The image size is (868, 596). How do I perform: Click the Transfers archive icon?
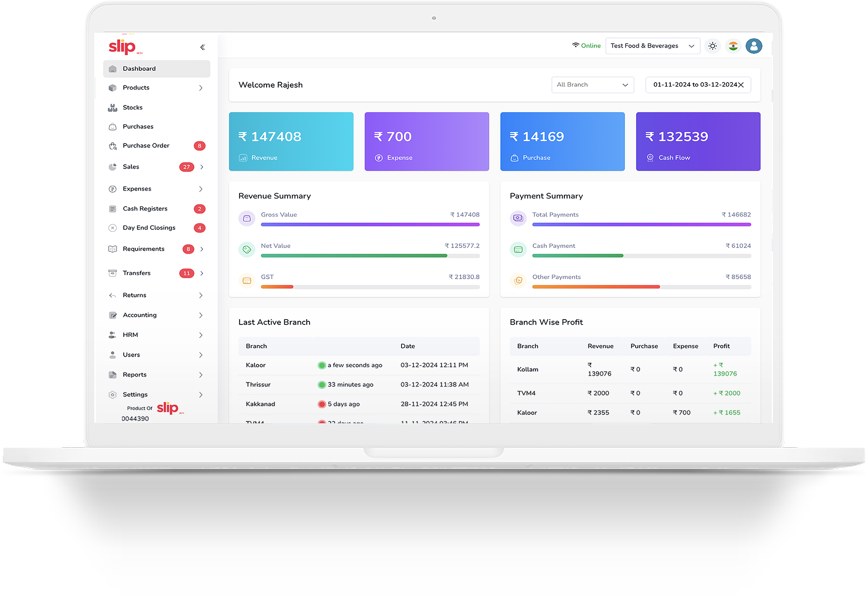(113, 273)
